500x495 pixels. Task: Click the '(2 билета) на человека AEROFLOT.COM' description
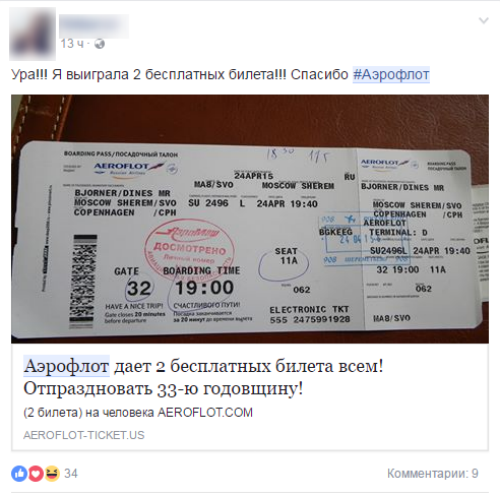pos(138,413)
